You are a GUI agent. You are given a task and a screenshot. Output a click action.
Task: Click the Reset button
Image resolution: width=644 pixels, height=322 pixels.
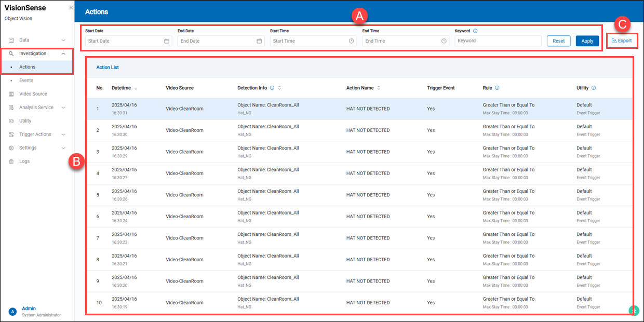click(x=558, y=41)
